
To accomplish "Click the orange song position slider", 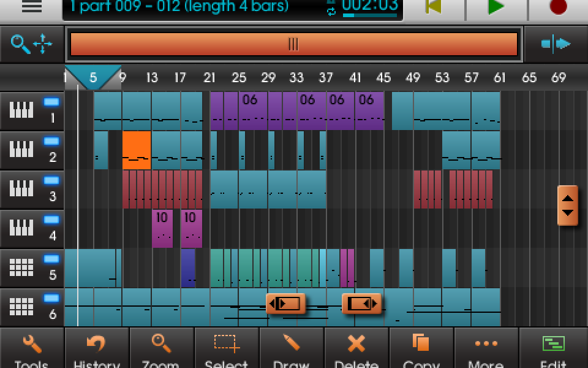I will click(292, 44).
